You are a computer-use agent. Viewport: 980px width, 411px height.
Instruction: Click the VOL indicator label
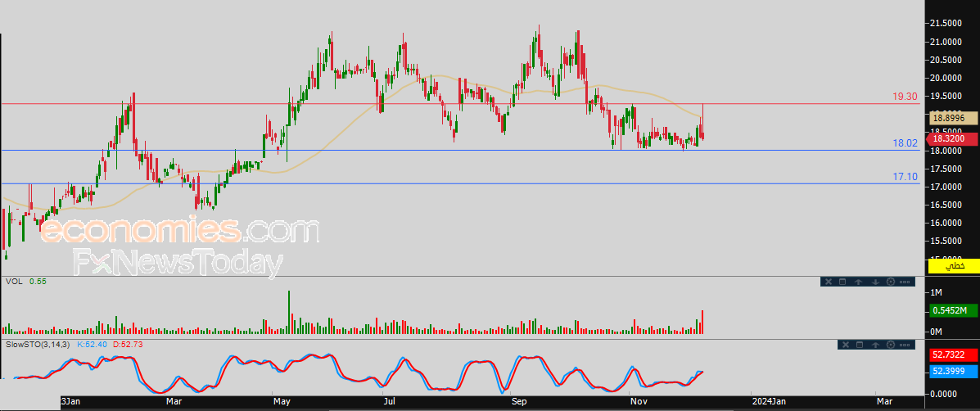pyautogui.click(x=14, y=282)
